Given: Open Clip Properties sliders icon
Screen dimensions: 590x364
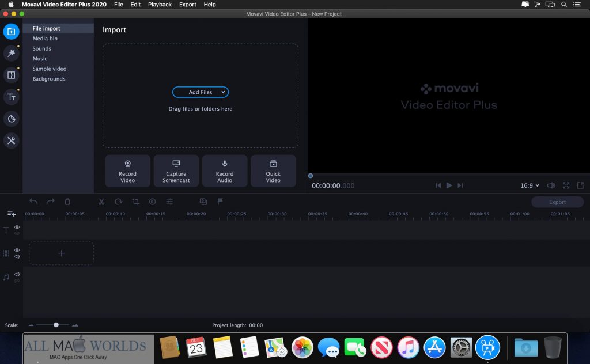Looking at the screenshot, I should tap(169, 202).
